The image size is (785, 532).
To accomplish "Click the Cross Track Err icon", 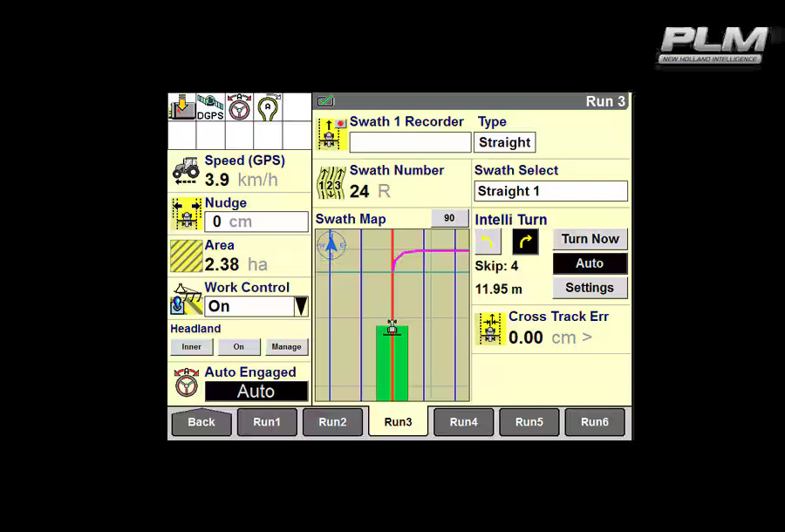I will pyautogui.click(x=490, y=329).
